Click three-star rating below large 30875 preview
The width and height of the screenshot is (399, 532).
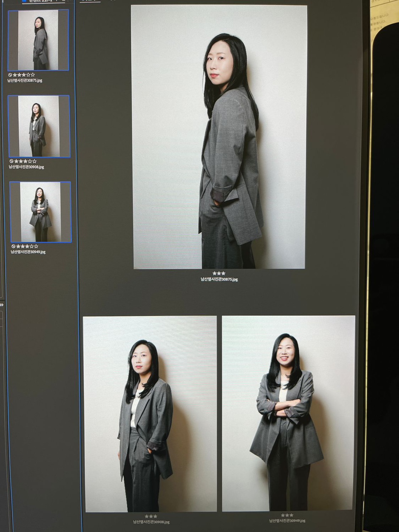pyautogui.click(x=219, y=274)
